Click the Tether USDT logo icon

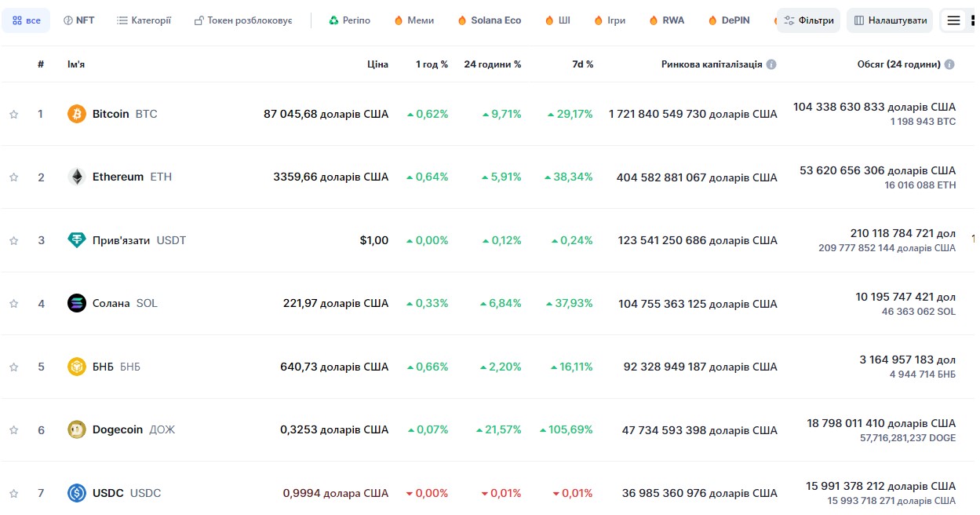pos(76,240)
